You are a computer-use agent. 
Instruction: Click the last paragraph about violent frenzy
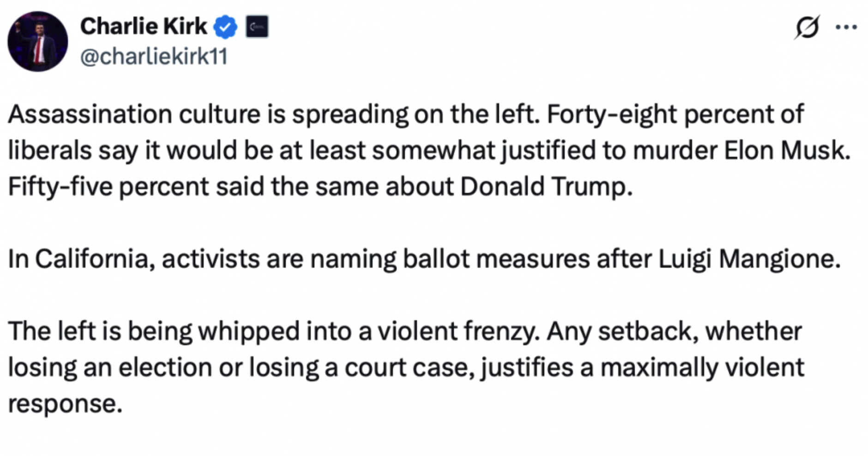[x=406, y=367]
